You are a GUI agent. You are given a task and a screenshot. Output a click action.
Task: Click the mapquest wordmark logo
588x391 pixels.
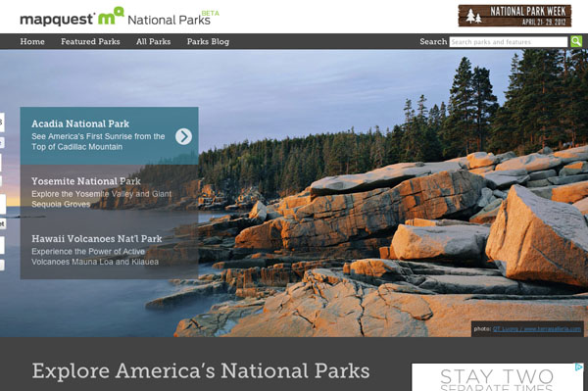[57, 20]
